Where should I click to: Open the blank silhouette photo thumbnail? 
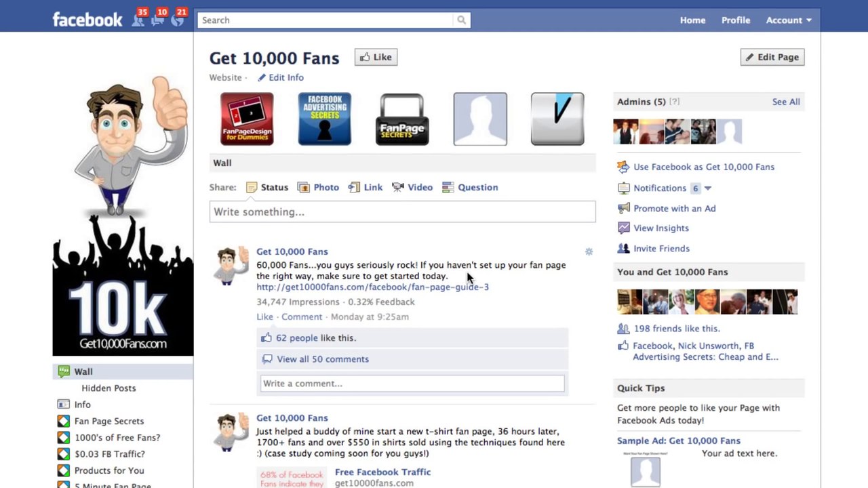(480, 119)
